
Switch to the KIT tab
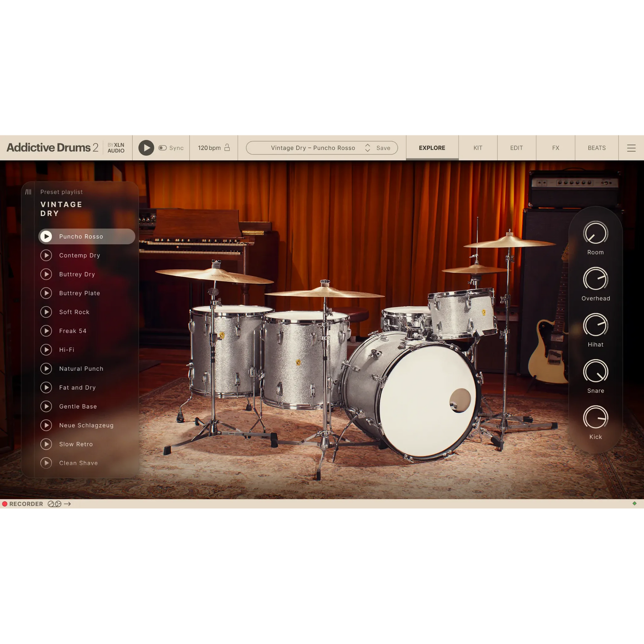pyautogui.click(x=478, y=148)
